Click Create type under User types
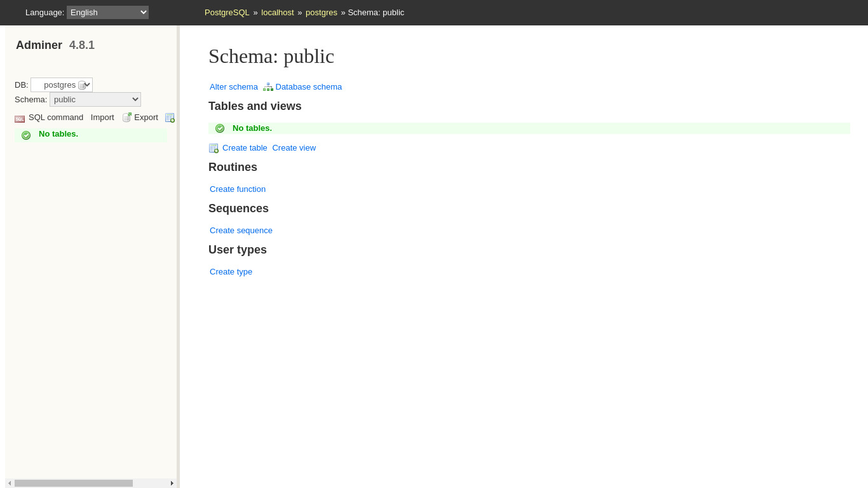Screen dimensions: 868x488 [x=231, y=272]
